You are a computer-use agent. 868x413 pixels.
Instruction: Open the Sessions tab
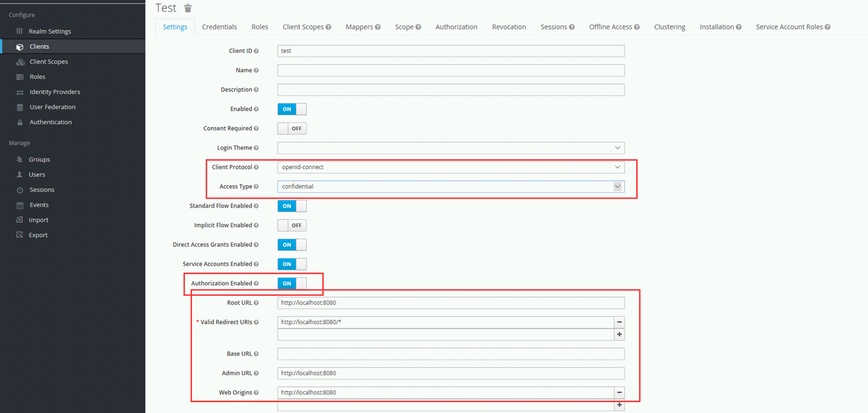(x=557, y=27)
